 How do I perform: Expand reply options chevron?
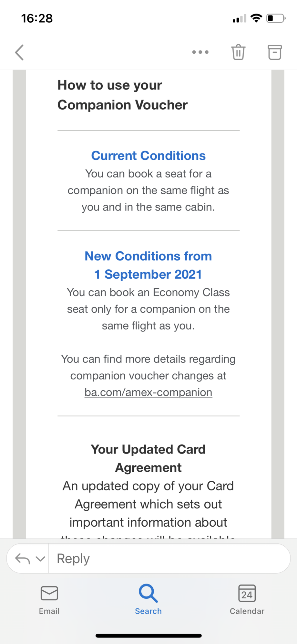click(x=40, y=559)
